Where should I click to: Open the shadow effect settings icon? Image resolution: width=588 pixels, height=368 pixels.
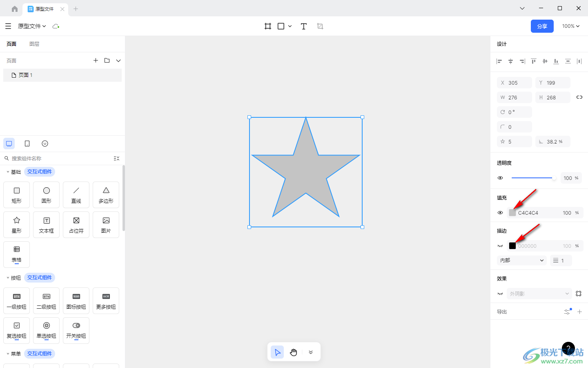point(579,294)
